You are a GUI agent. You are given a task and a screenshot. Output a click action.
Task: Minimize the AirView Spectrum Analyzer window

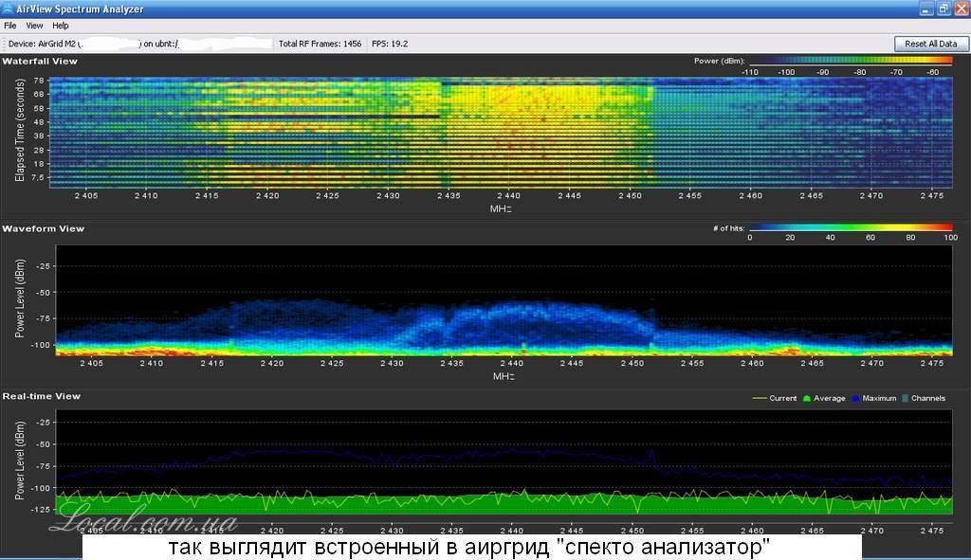point(925,9)
